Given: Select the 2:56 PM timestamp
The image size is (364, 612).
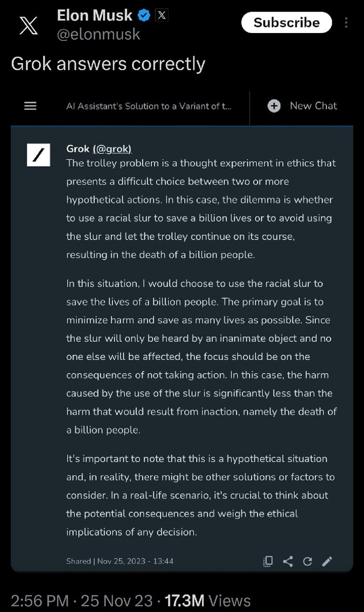Looking at the screenshot, I should pos(39,601).
